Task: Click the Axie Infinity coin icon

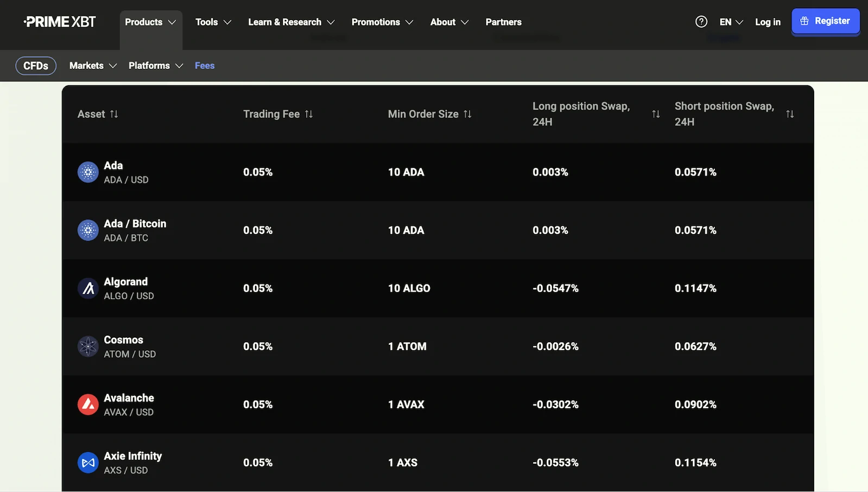Action: pos(88,463)
